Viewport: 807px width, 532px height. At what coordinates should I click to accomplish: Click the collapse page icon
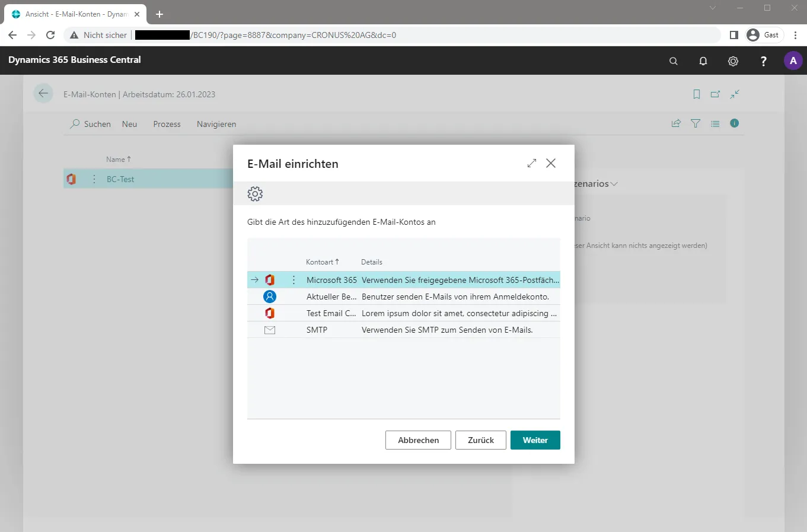click(735, 94)
